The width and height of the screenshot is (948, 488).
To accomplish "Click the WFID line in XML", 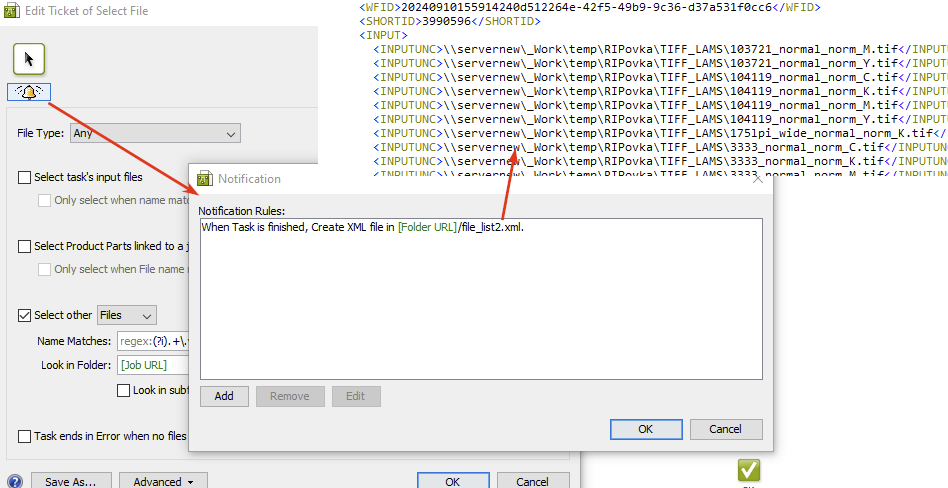I will coord(590,7).
